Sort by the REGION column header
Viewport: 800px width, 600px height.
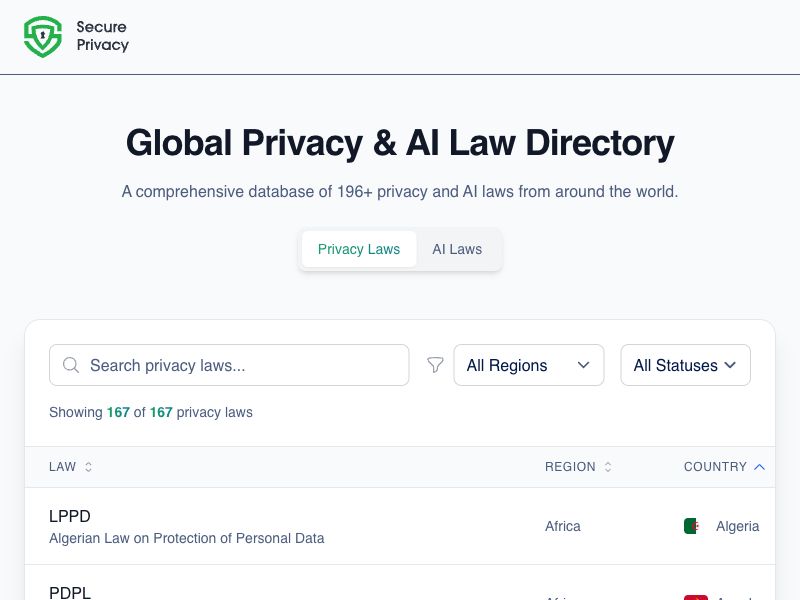[x=570, y=467]
